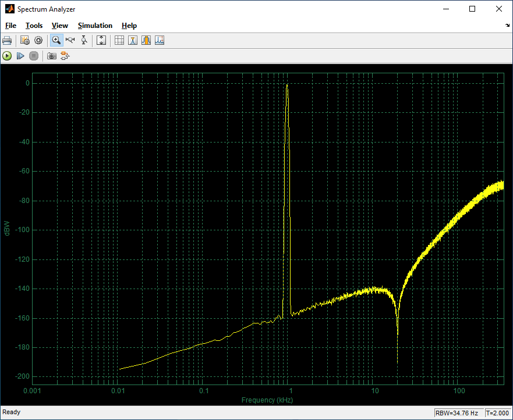Open Configuration Properties gear icon
The width and height of the screenshot is (513, 420).
pyautogui.click(x=38, y=41)
